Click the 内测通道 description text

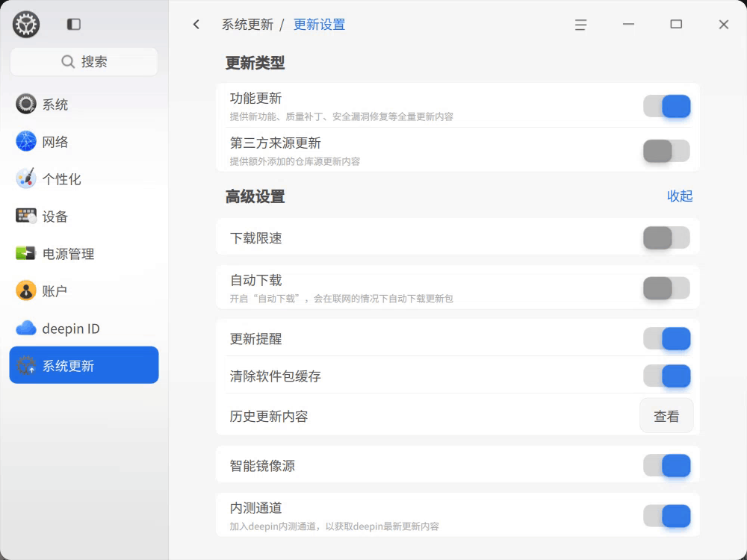(334, 526)
